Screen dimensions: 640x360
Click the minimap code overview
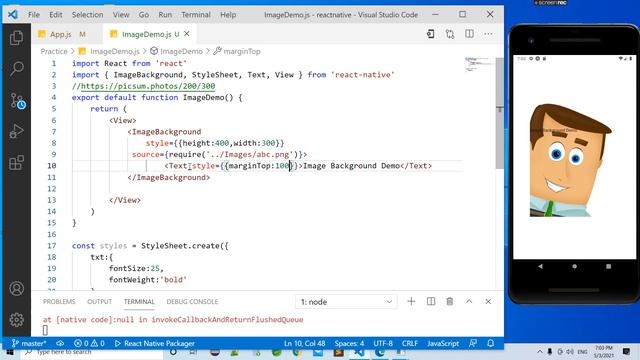(478, 64)
